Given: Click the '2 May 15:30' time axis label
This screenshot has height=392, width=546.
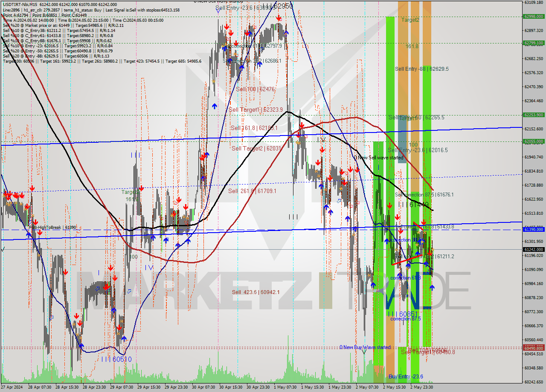Looking at the screenshot, I should click(x=394, y=387).
